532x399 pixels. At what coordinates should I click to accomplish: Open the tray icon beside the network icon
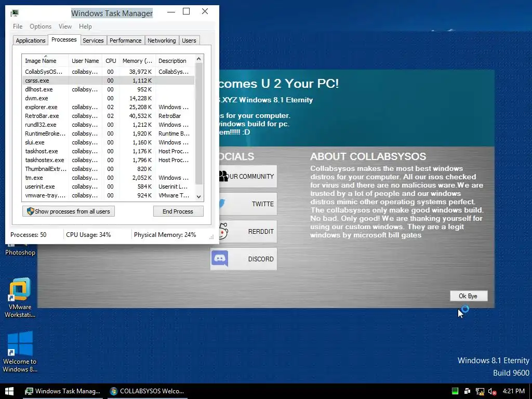[468, 391]
